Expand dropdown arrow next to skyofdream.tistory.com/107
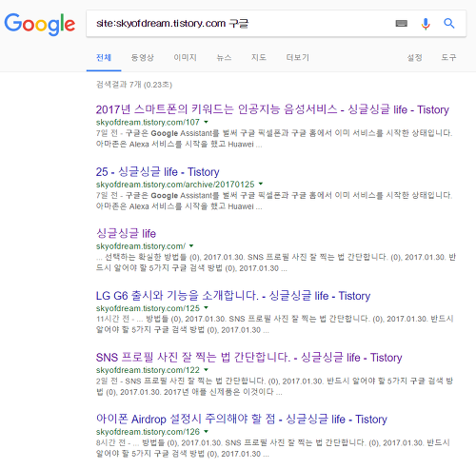Screen dimensions: 476x469 (x=207, y=122)
